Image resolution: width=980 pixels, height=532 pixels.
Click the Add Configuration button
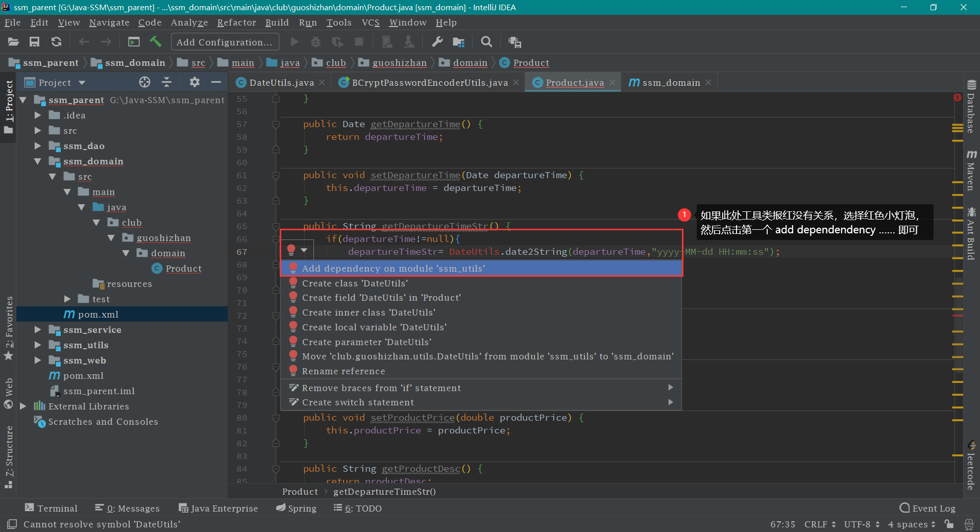[x=225, y=42]
